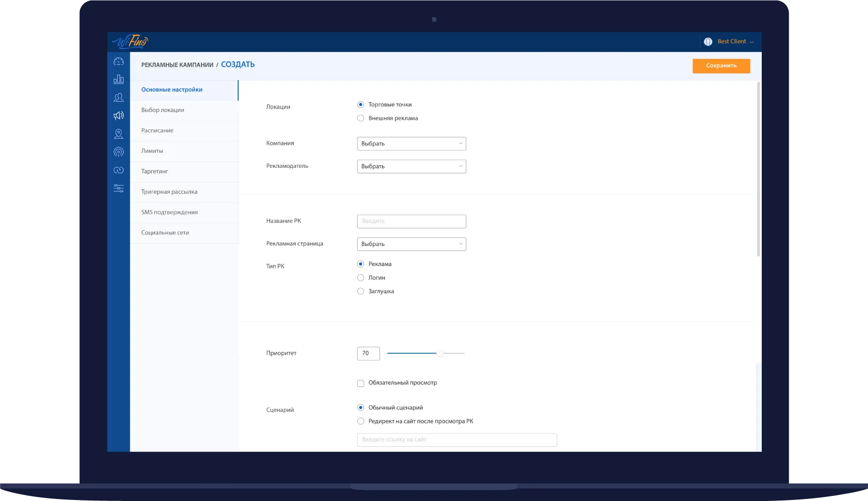This screenshot has height=501, width=868.
Task: Switch to Тригерная рассылка tab
Action: tap(184, 192)
